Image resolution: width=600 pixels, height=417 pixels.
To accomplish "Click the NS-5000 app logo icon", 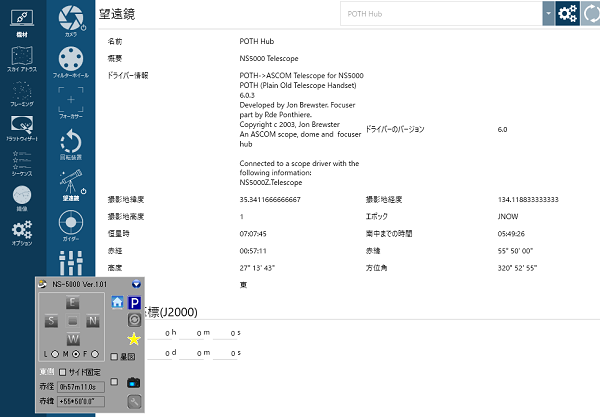I will (x=42, y=284).
